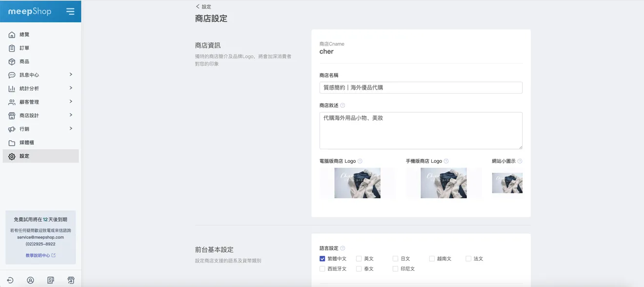Click the chat bubble icon beside 訊息中心
The height and width of the screenshot is (287, 644).
point(12,75)
